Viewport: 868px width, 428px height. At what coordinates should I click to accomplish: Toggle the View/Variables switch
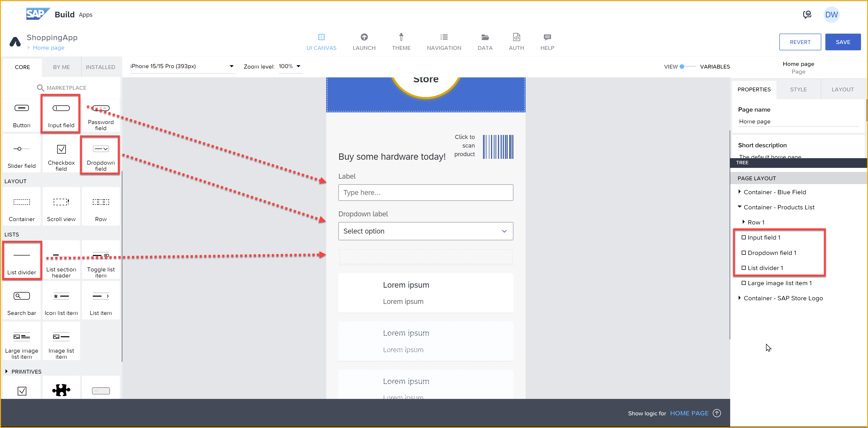(x=687, y=66)
